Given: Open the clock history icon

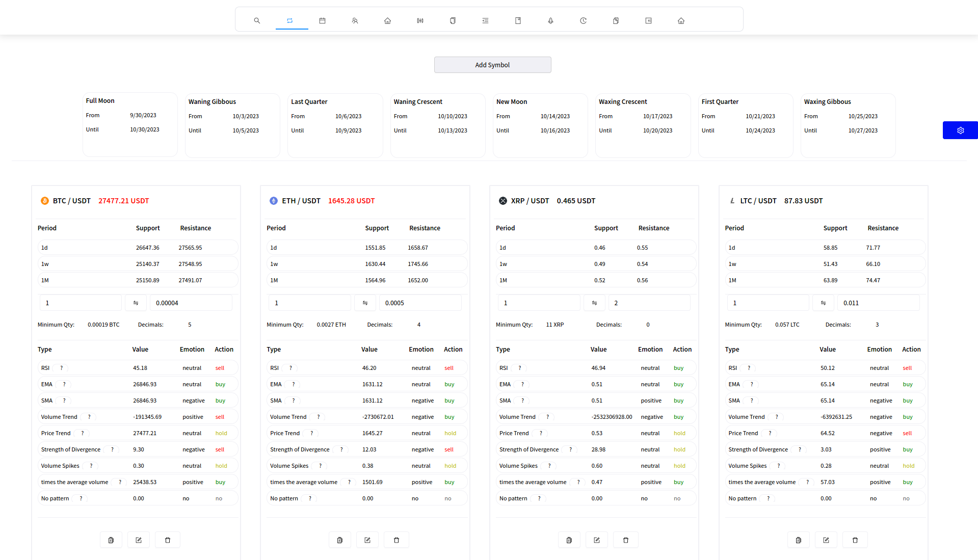Looking at the screenshot, I should [583, 21].
